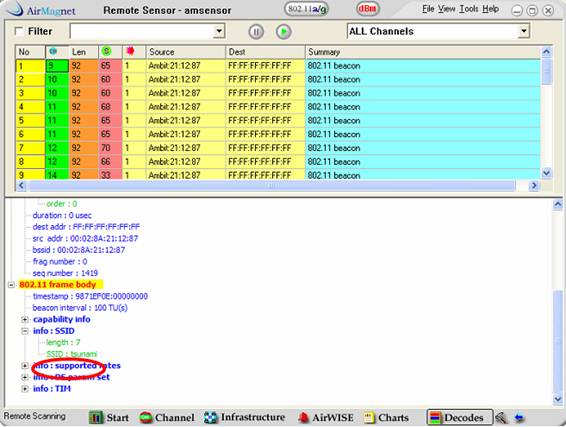Switch to the Charts screen tab
566x427 pixels.
pyautogui.click(x=386, y=418)
